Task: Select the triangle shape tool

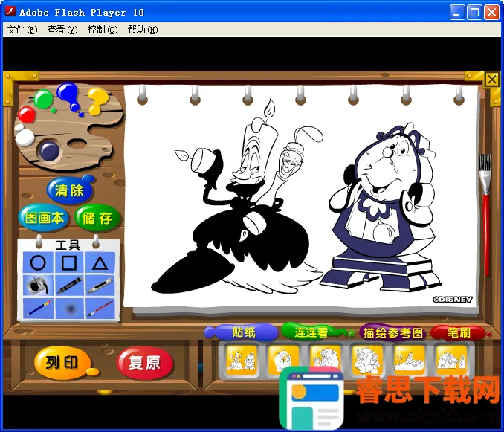Action: [100, 262]
